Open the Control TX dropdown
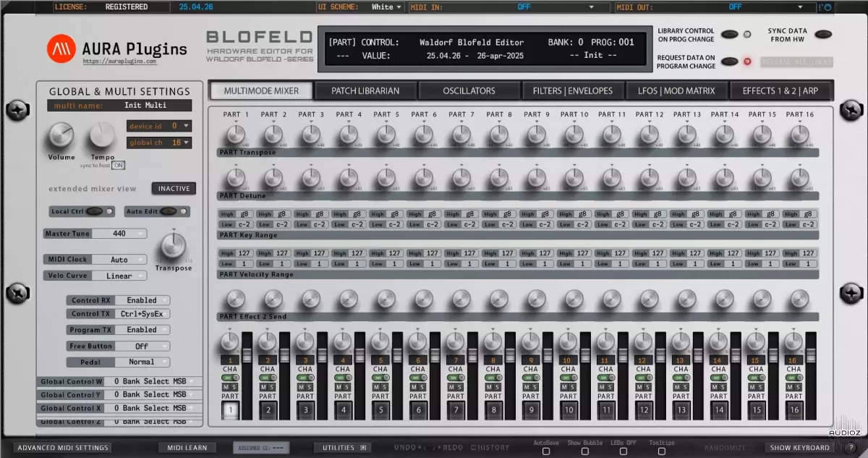 [142, 314]
